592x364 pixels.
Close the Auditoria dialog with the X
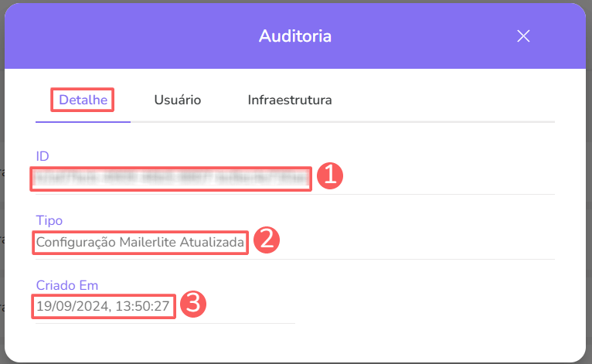[524, 36]
